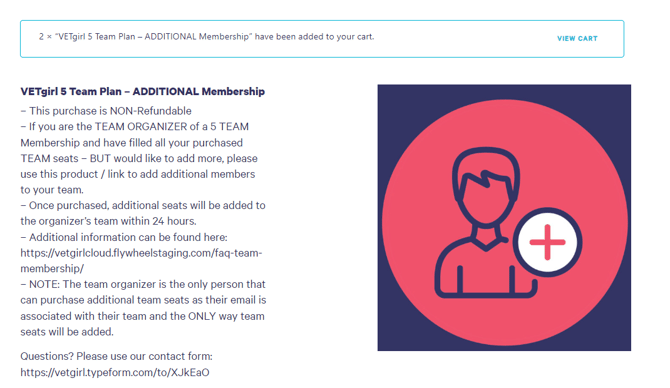Click the added-to-cart notification message text

tap(206, 37)
